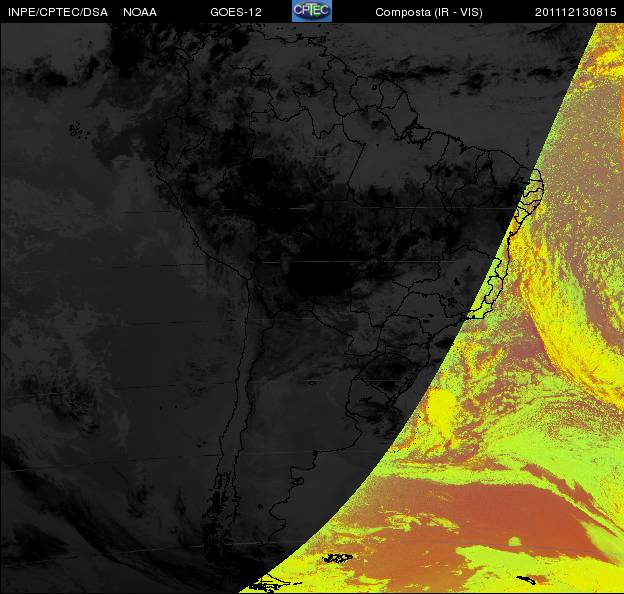Screen dimensions: 624x594
Task: Click the GOES-12 satellite label
Action: tap(236, 12)
